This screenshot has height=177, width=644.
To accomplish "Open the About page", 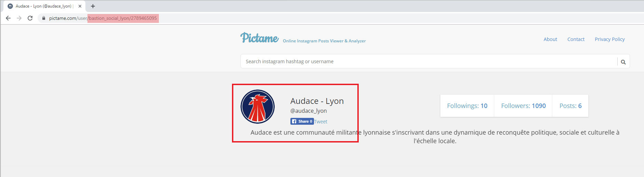I will pyautogui.click(x=550, y=39).
